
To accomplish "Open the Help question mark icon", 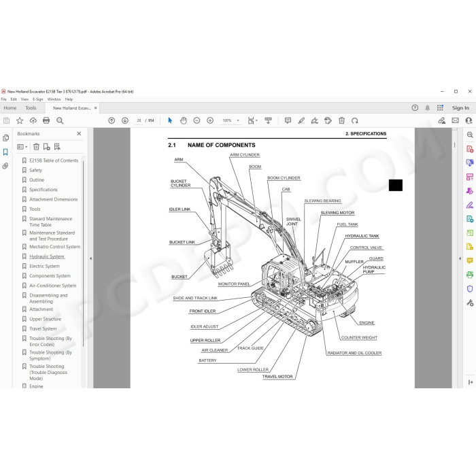I will pyautogui.click(x=415, y=107).
